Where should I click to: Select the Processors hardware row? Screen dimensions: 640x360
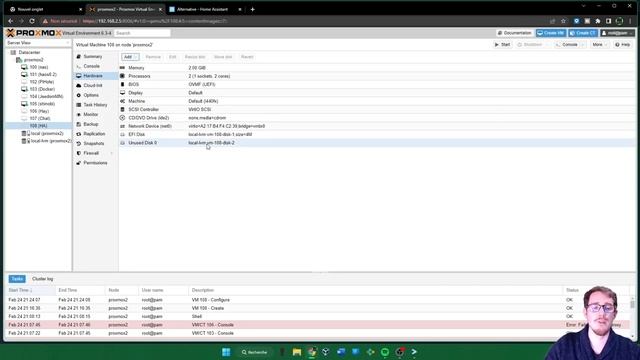tap(377, 76)
